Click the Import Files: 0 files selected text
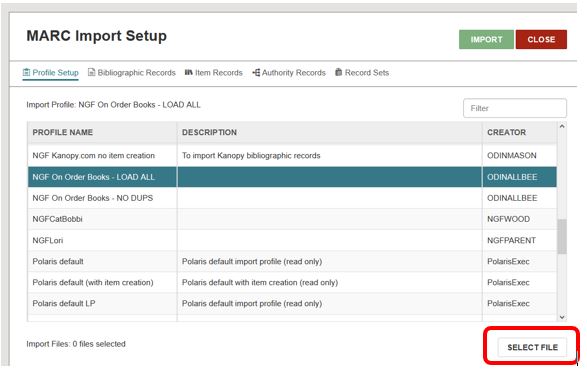The image size is (587, 375). pyautogui.click(x=76, y=344)
